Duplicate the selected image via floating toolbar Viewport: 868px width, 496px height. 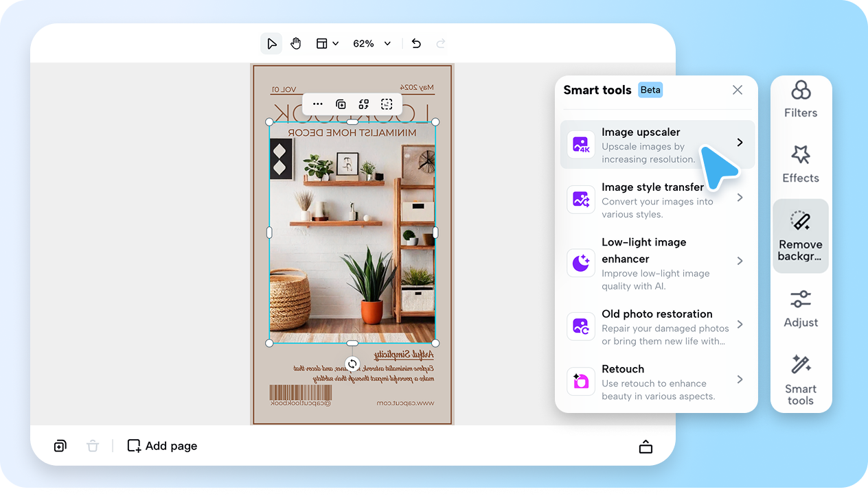click(x=341, y=104)
